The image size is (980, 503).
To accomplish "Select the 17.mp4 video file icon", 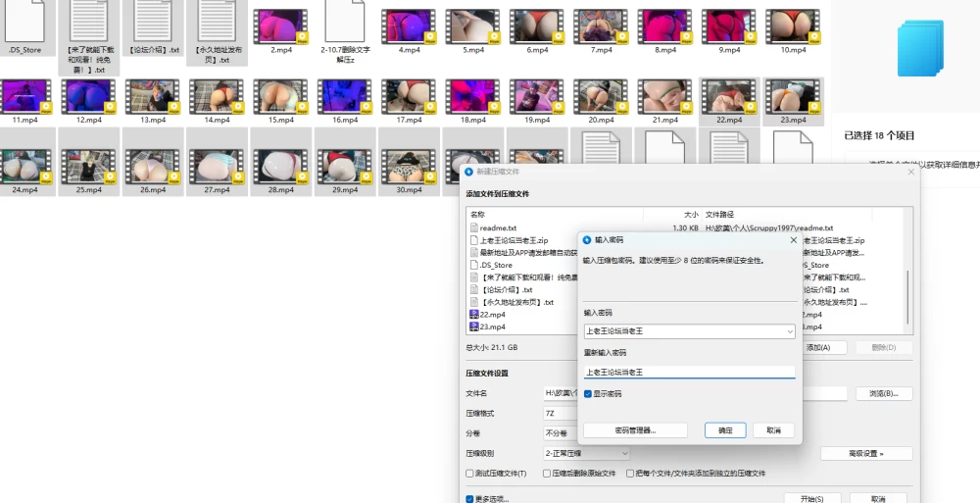I will coord(409,96).
